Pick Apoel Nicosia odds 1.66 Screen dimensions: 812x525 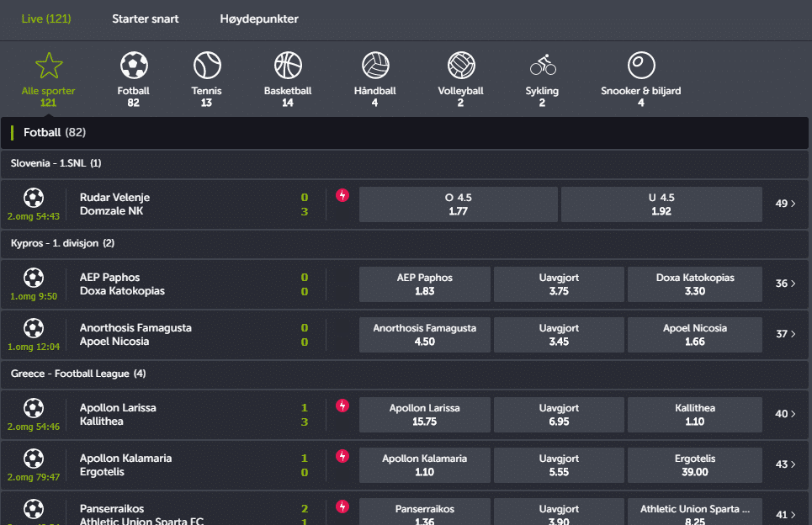point(694,335)
